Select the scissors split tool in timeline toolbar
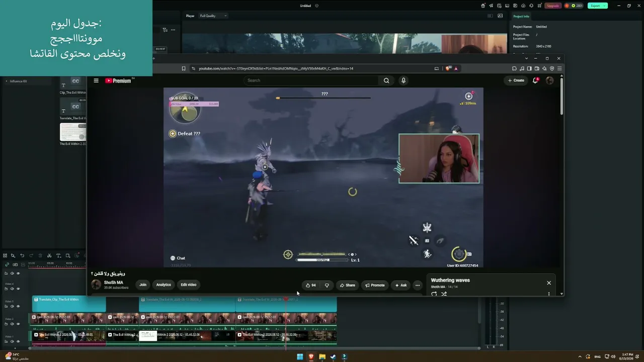 49,255
